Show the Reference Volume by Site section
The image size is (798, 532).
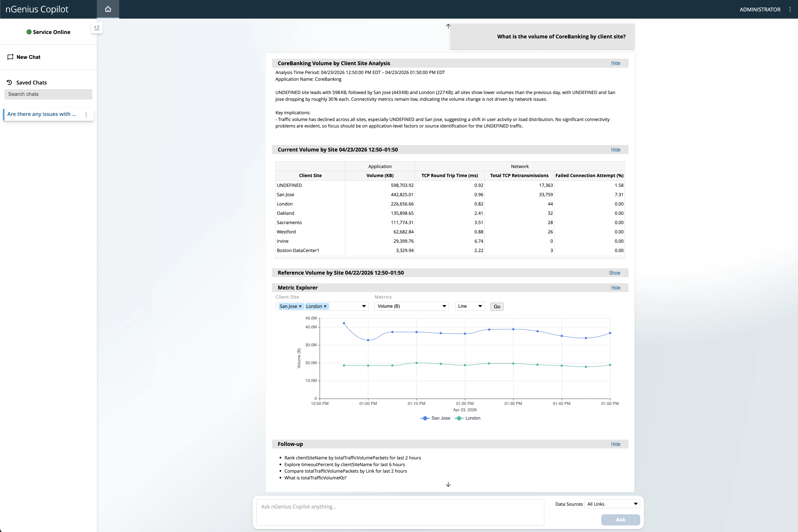pyautogui.click(x=615, y=273)
